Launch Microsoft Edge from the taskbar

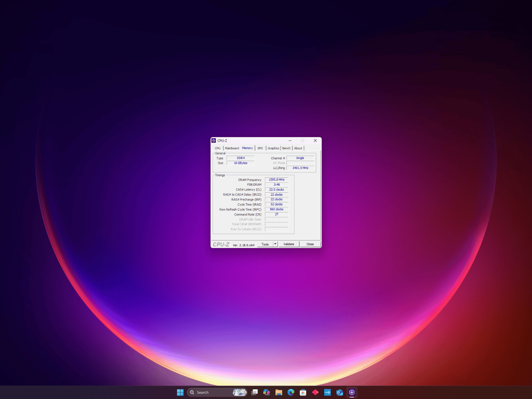(x=291, y=392)
